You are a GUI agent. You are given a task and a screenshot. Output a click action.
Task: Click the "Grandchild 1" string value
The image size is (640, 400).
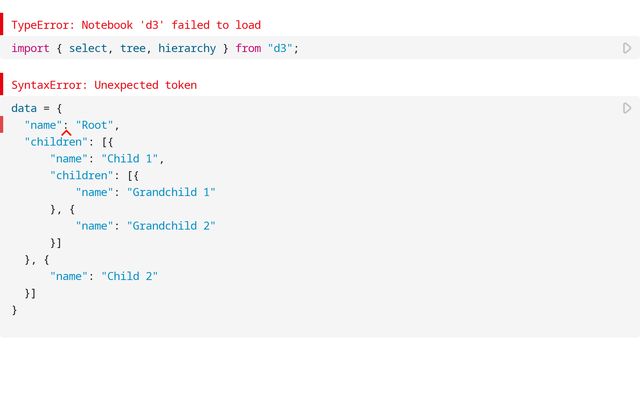pos(171,192)
